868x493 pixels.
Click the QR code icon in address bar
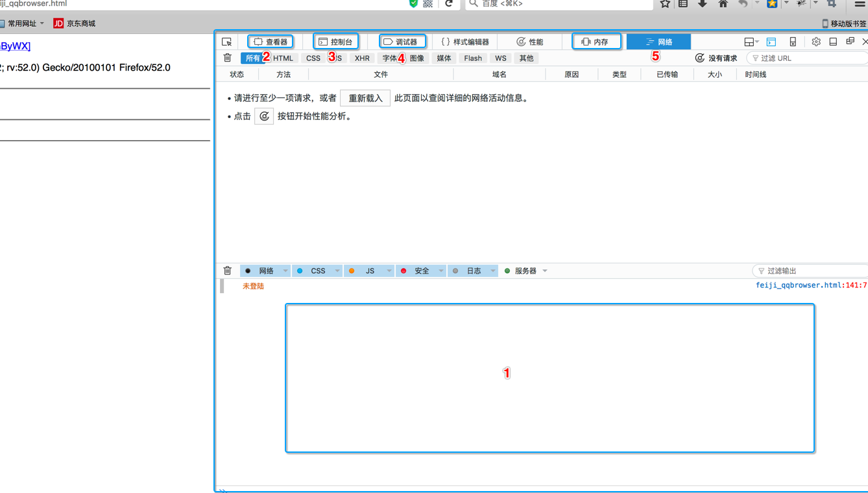428,4
